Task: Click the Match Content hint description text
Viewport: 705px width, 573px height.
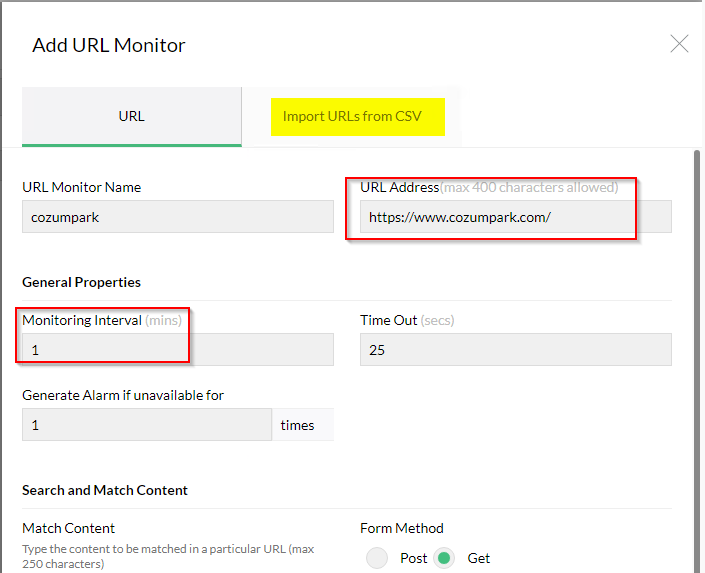Action: [168, 556]
